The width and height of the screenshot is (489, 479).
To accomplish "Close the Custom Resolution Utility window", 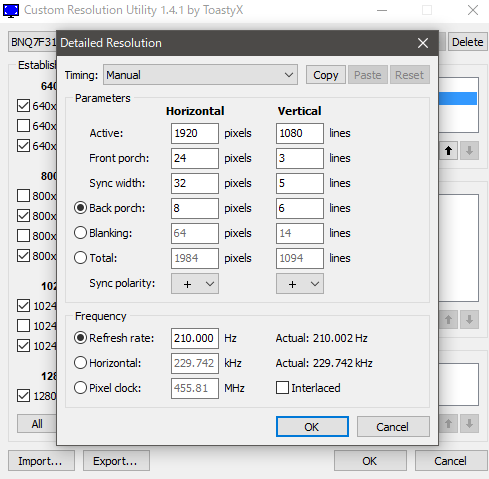I will pyautogui.click(x=473, y=10).
